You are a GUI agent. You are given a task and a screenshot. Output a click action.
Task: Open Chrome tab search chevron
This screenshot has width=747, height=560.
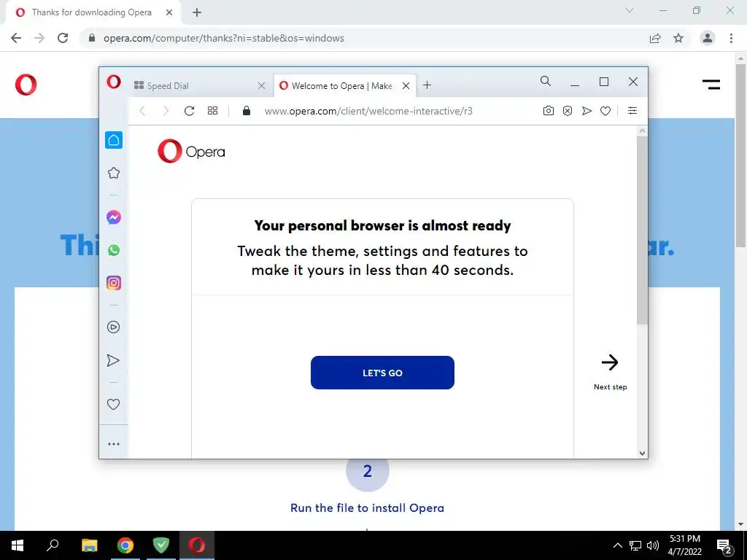pos(630,10)
